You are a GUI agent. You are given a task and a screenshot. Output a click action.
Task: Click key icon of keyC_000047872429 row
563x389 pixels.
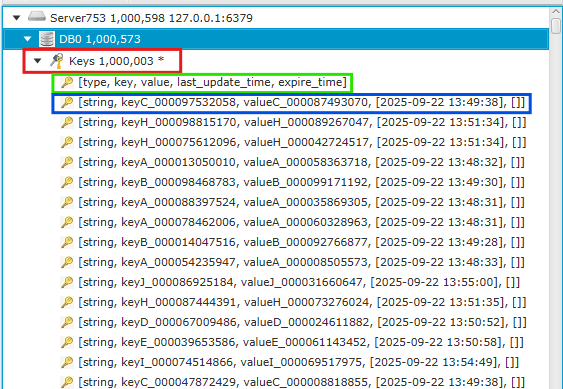coord(67,382)
